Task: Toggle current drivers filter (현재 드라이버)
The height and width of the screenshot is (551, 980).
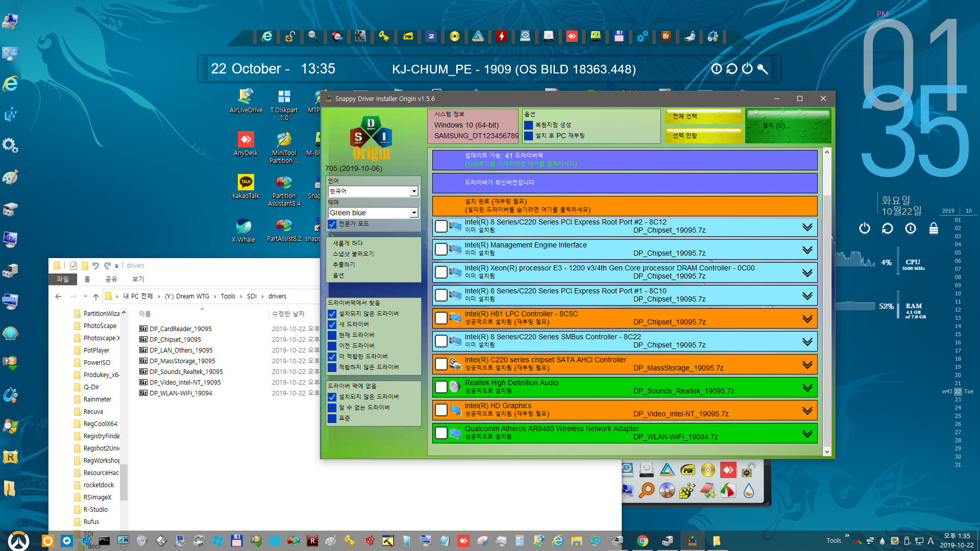Action: click(332, 335)
